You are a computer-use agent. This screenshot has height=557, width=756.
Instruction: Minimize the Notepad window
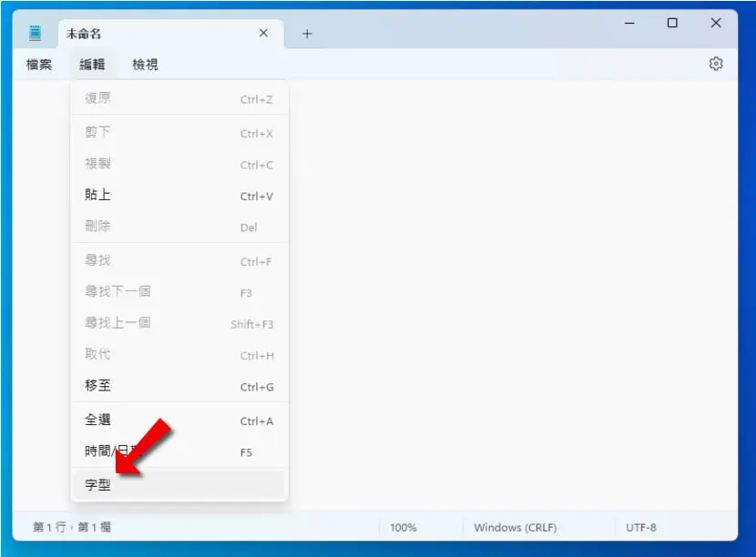click(629, 23)
